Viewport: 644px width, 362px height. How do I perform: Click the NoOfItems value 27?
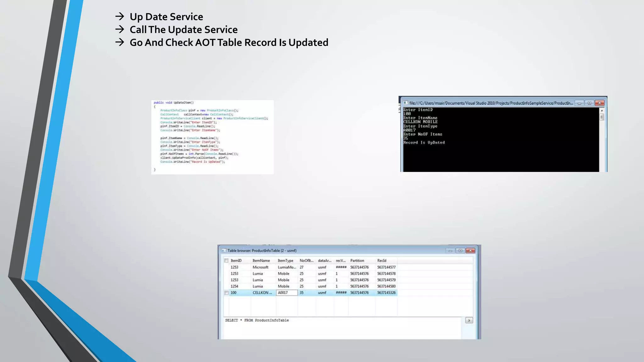click(x=302, y=267)
